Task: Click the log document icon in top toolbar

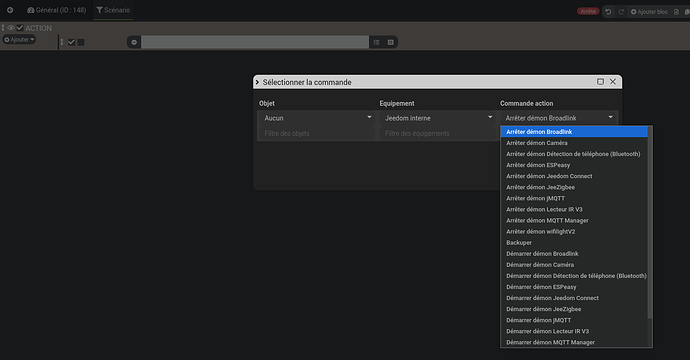Action: (676, 12)
